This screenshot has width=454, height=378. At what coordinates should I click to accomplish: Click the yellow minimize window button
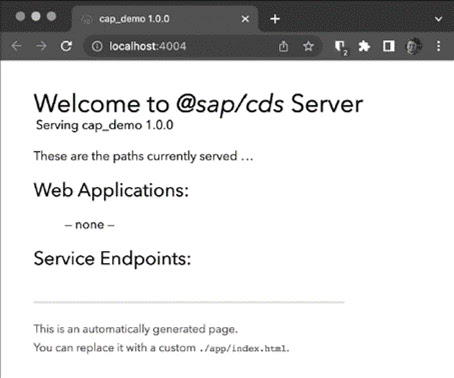coord(36,16)
